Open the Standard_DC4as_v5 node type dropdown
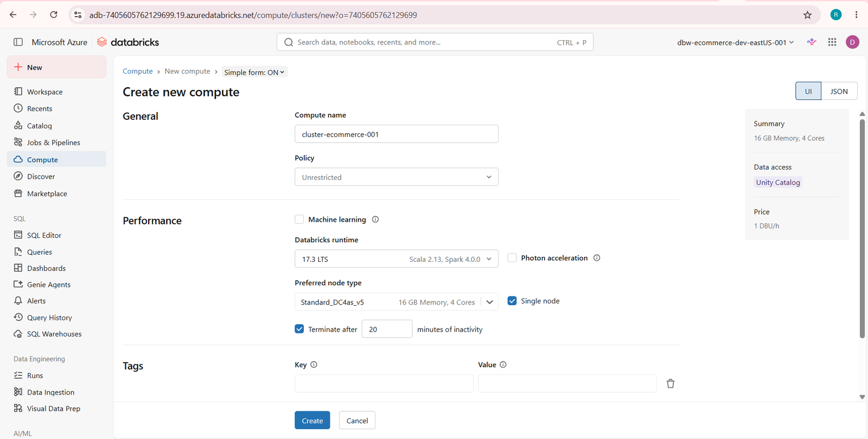The height and width of the screenshot is (439, 868). tap(396, 302)
